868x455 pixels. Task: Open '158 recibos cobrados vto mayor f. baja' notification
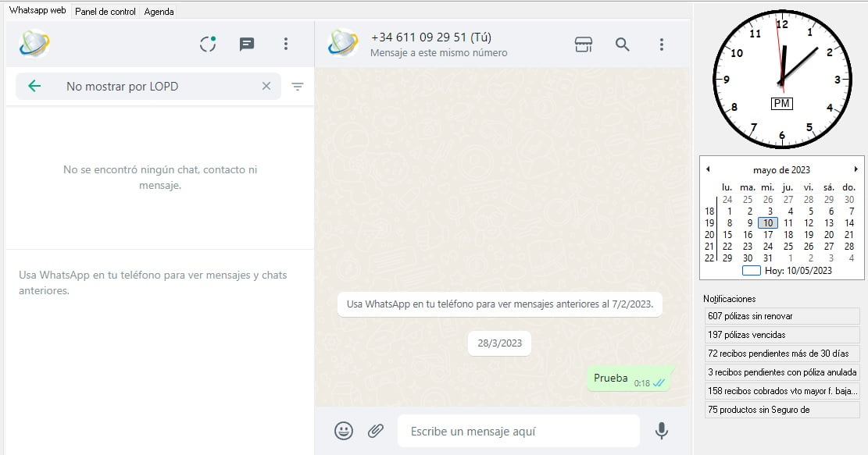click(x=781, y=392)
